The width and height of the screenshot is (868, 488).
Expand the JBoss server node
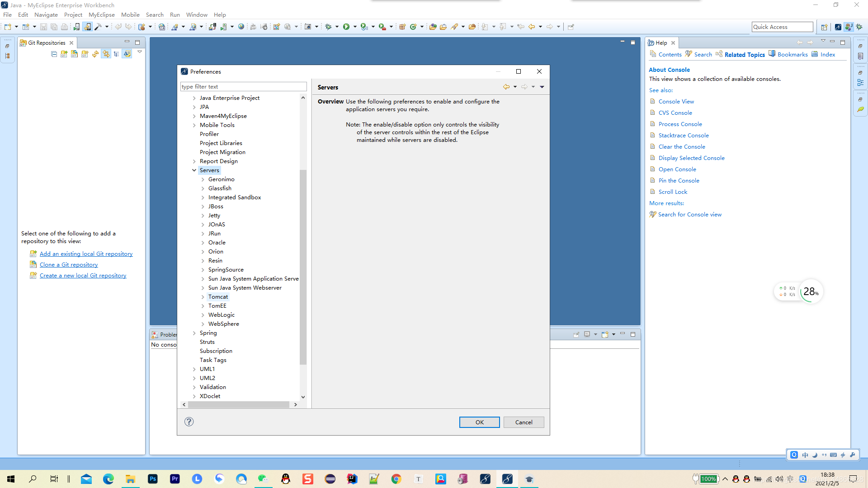point(203,206)
